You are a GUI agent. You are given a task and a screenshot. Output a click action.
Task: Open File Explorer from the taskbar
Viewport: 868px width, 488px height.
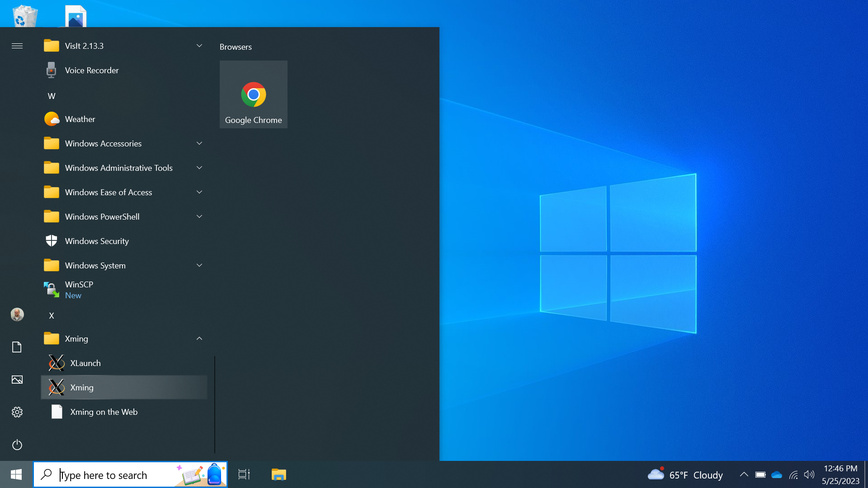coord(279,475)
